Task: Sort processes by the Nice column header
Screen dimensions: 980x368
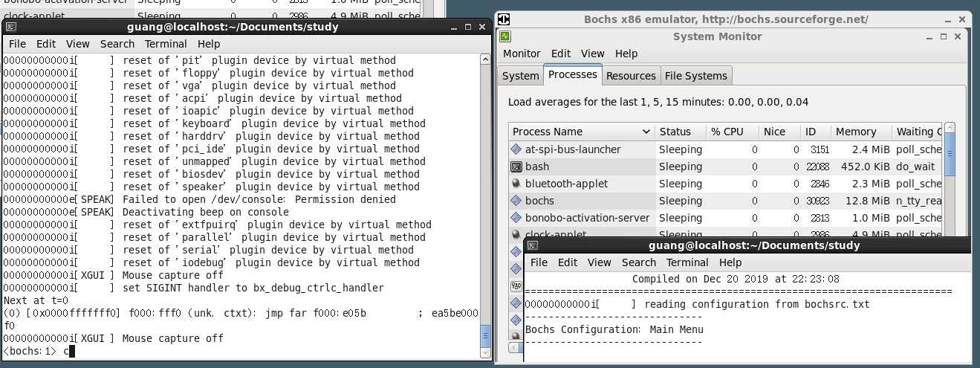Action: click(x=779, y=132)
